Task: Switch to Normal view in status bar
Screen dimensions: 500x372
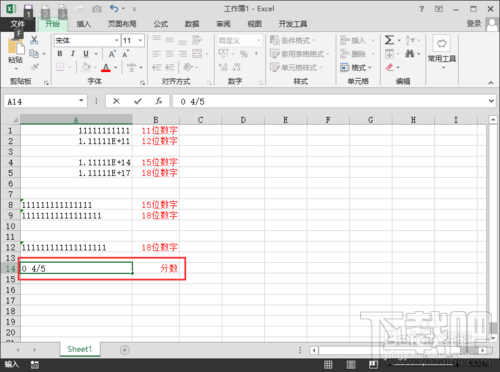Action: 328,365
